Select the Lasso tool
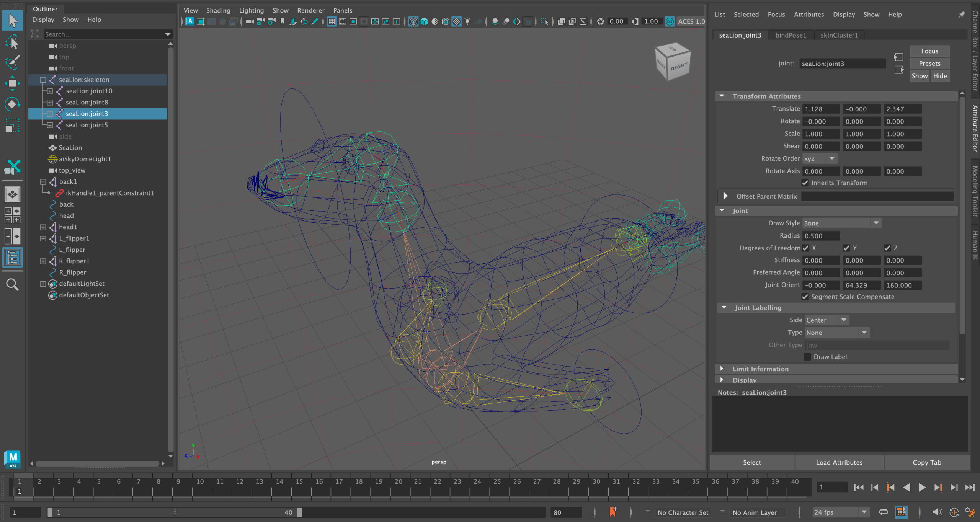The image size is (980, 522). pyautogui.click(x=12, y=42)
